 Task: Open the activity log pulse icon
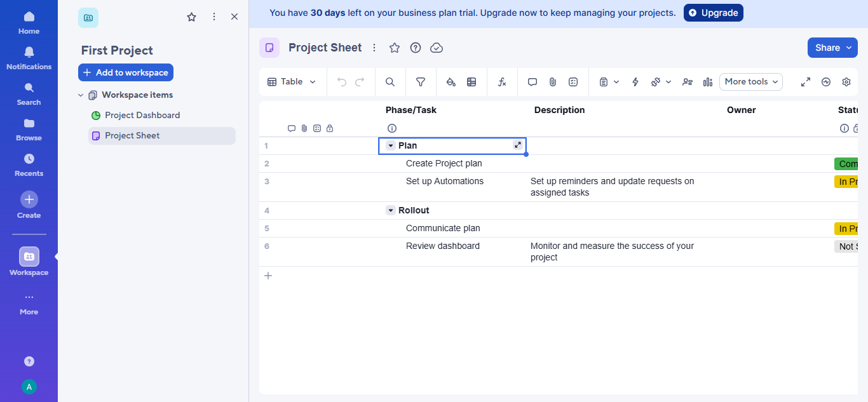tap(826, 82)
